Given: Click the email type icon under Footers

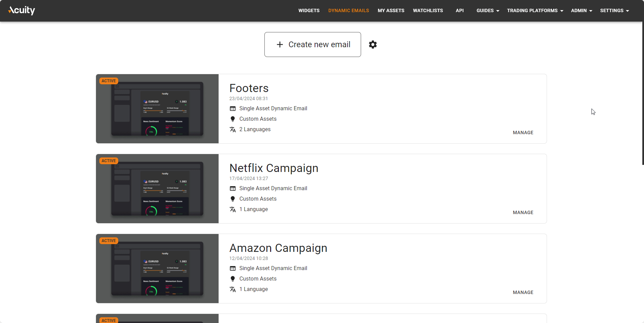Looking at the screenshot, I should [x=233, y=109].
